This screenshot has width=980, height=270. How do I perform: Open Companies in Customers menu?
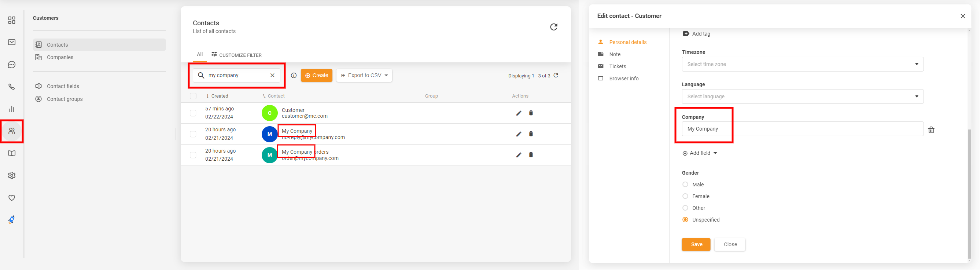[x=60, y=57]
